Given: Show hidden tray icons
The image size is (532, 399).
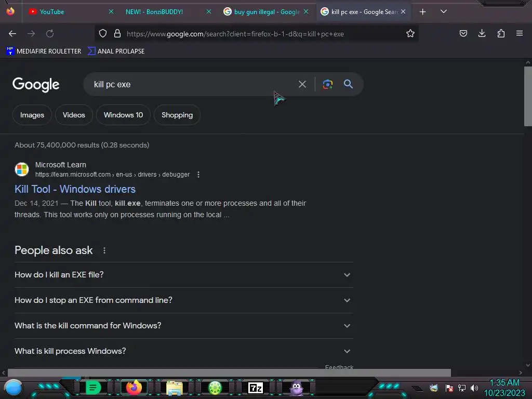Looking at the screenshot, I should pyautogui.click(x=418, y=389).
